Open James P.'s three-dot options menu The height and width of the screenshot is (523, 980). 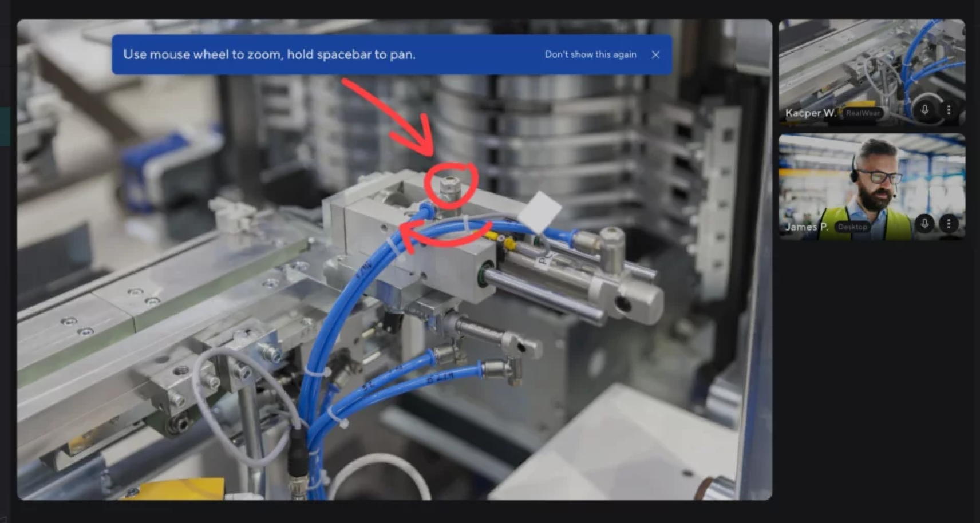click(x=949, y=224)
